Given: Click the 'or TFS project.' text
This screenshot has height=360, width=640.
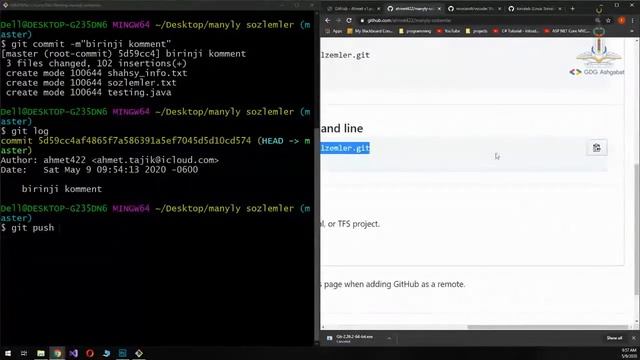Looking at the screenshot, I should 353,224.
